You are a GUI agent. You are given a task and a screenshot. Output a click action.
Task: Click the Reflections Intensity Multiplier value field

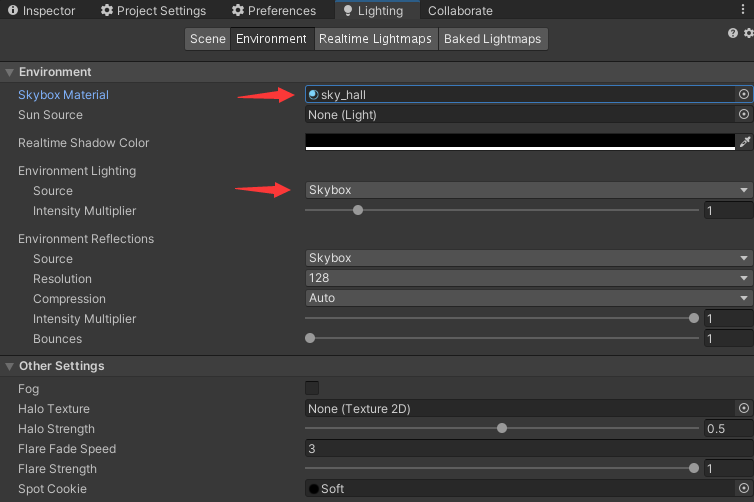pos(729,318)
